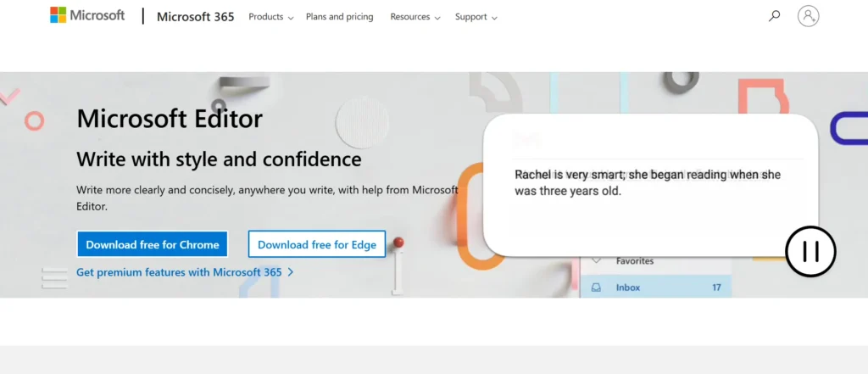Click the Inbox unread count 17
The width and height of the screenshot is (868, 374).
pyautogui.click(x=716, y=287)
